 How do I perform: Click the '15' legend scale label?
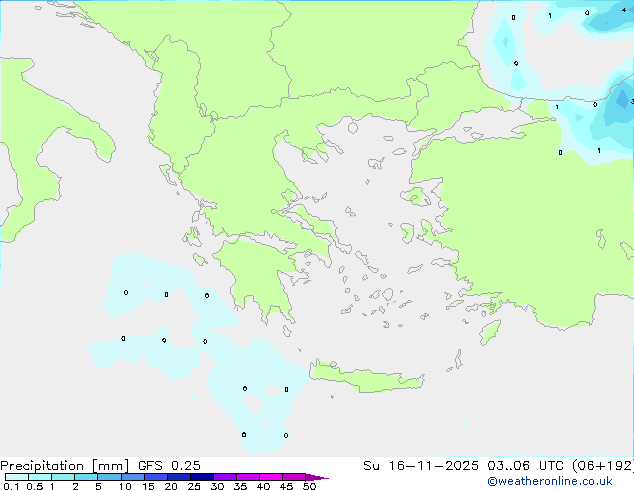click(148, 486)
